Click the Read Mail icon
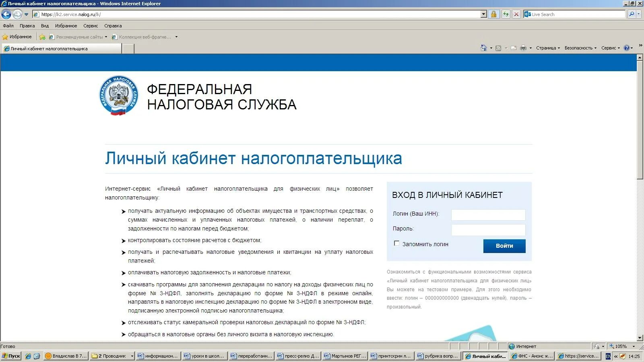 [x=513, y=47]
